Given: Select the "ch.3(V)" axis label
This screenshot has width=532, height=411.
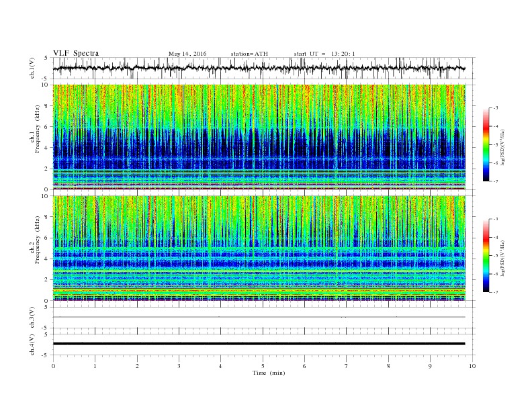Looking at the screenshot, I should [x=32, y=318].
